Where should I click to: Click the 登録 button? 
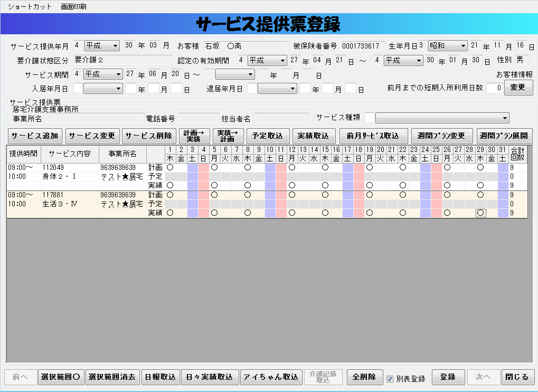448,377
